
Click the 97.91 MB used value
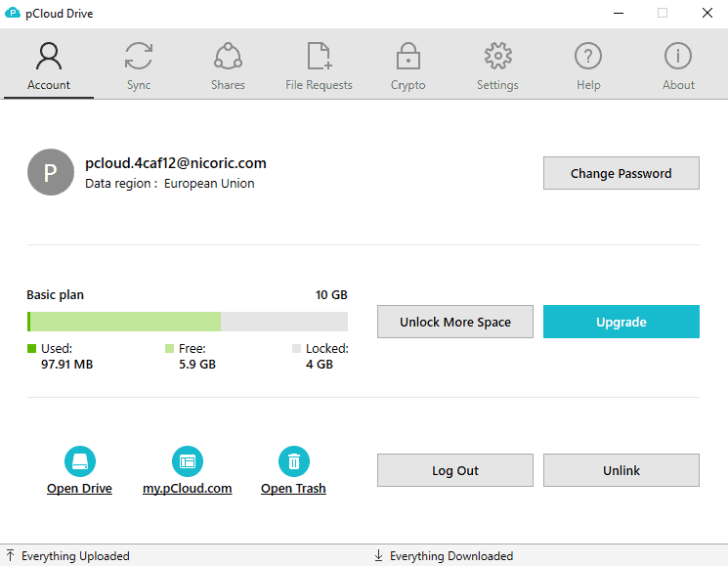coord(66,364)
